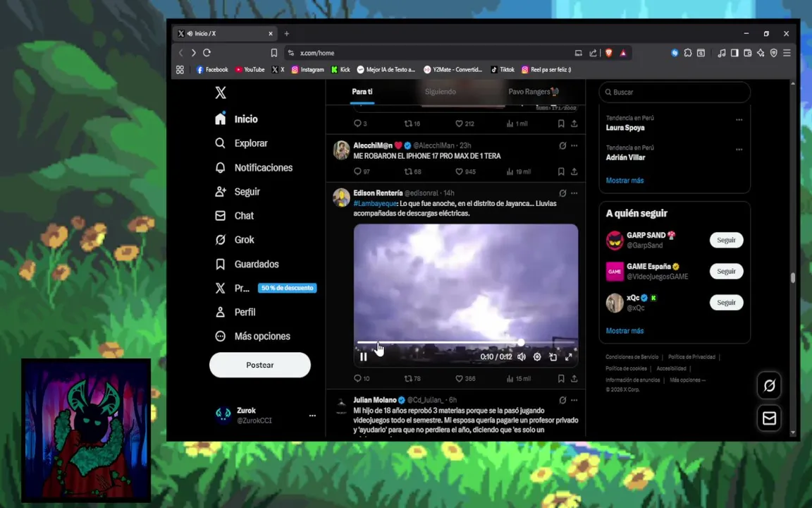
Task: Open Grok from the sidebar
Action: (x=235, y=240)
